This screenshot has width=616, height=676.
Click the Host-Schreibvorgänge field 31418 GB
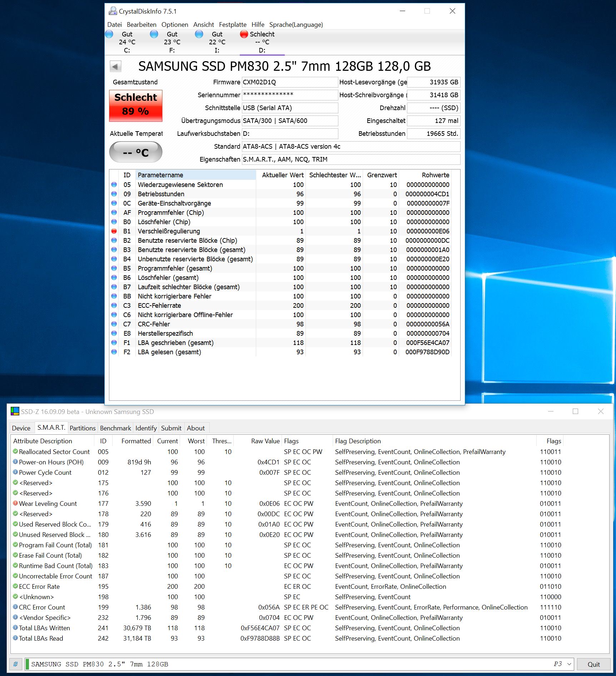433,95
